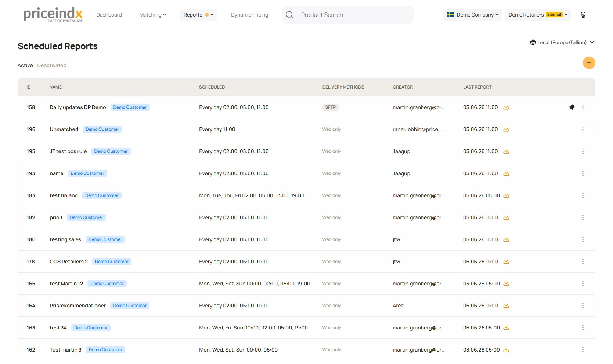Click the SCHEDULED column header
Screen dimensions: 613x364
coord(212,87)
